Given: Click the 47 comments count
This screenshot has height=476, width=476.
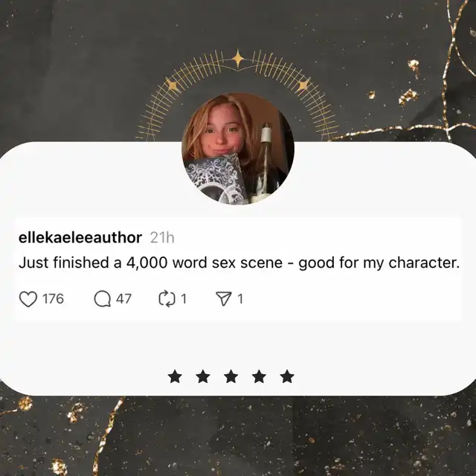Looking at the screenshot, I should (x=123, y=299).
